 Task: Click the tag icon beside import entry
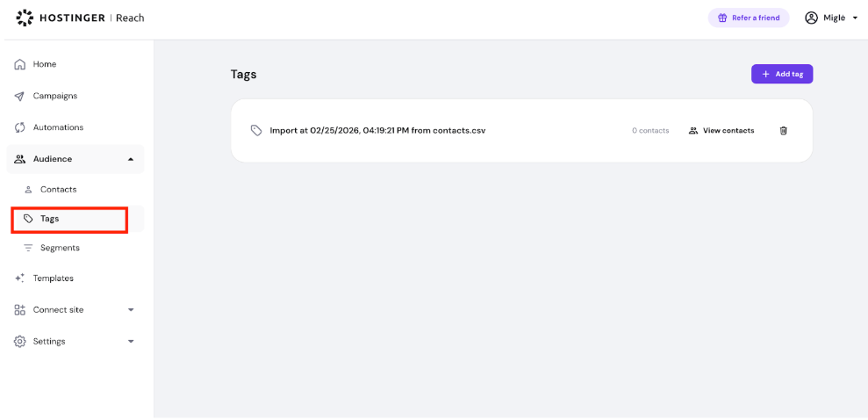point(256,131)
